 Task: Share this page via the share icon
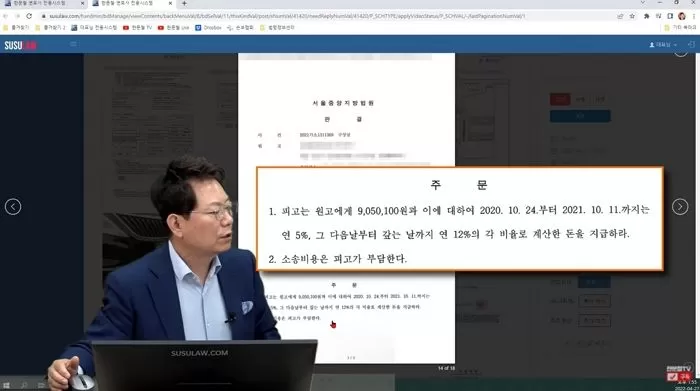click(620, 16)
